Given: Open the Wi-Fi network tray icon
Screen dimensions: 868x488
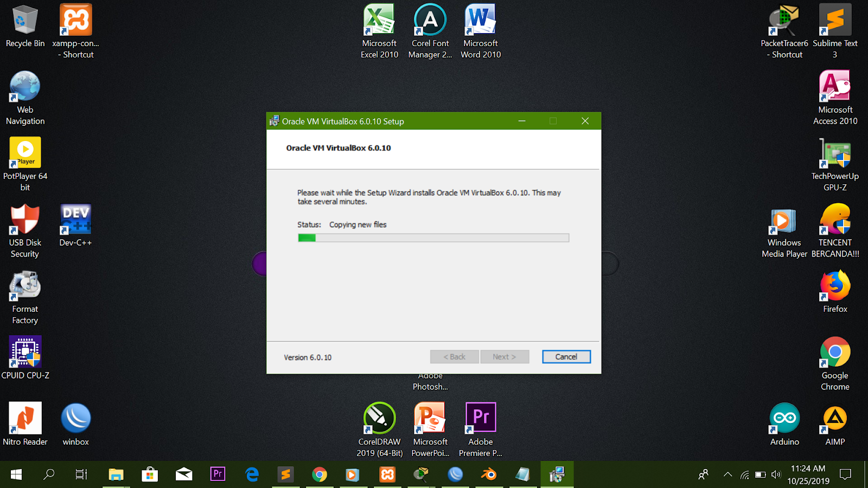Looking at the screenshot, I should 745,475.
